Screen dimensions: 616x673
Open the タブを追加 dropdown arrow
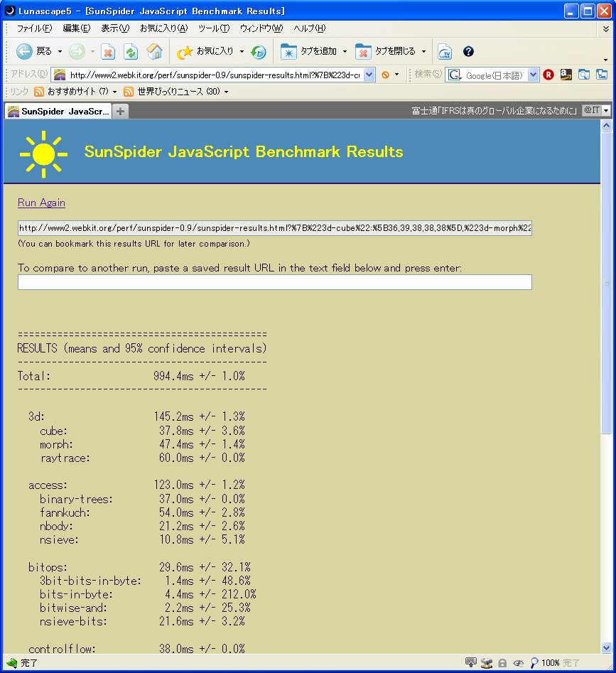click(x=345, y=52)
